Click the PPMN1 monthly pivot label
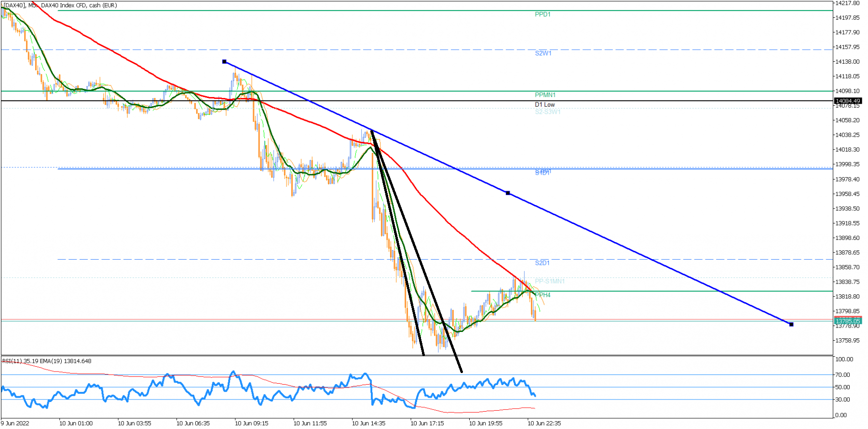Screen dimensions: 868x429 pyautogui.click(x=545, y=95)
